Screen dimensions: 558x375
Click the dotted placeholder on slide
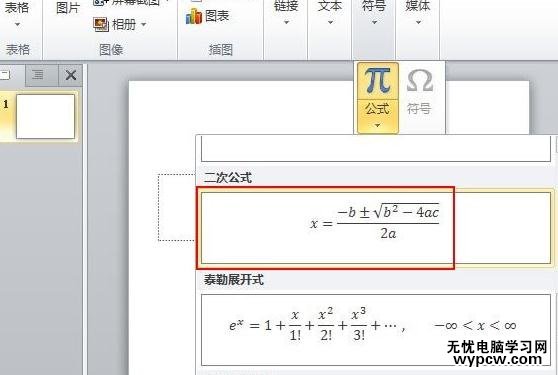(x=177, y=207)
